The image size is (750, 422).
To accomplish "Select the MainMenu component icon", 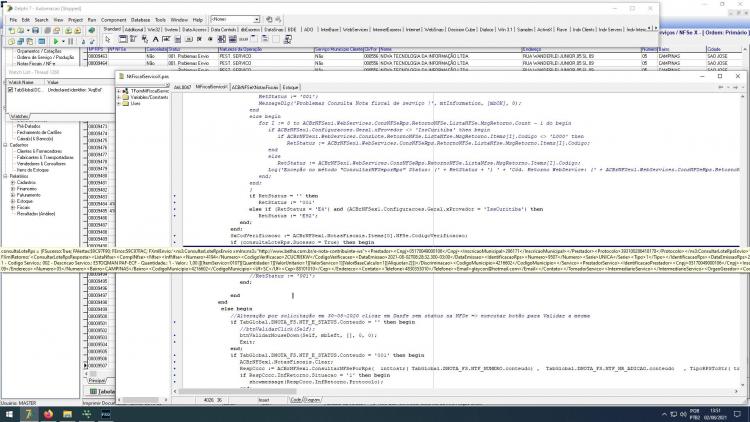I will tap(133, 39).
